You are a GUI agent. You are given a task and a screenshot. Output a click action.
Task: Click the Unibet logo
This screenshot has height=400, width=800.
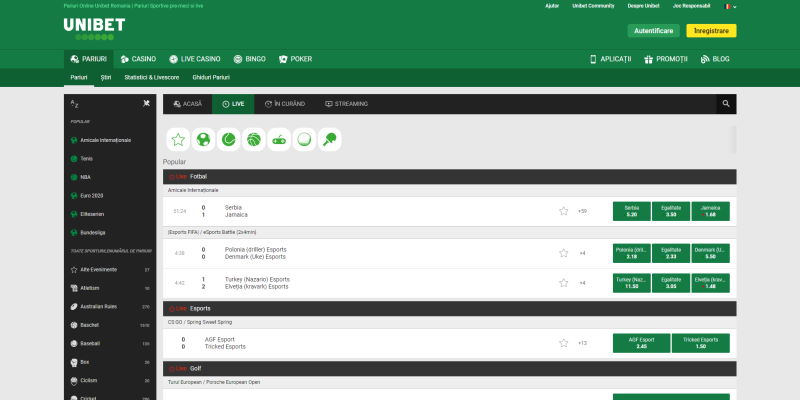pyautogui.click(x=94, y=29)
